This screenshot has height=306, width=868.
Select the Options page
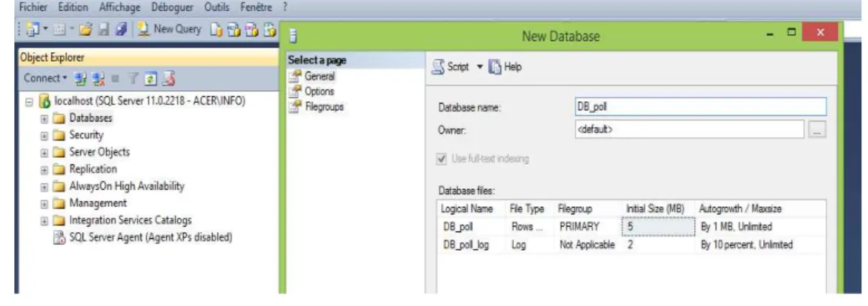[x=319, y=92]
